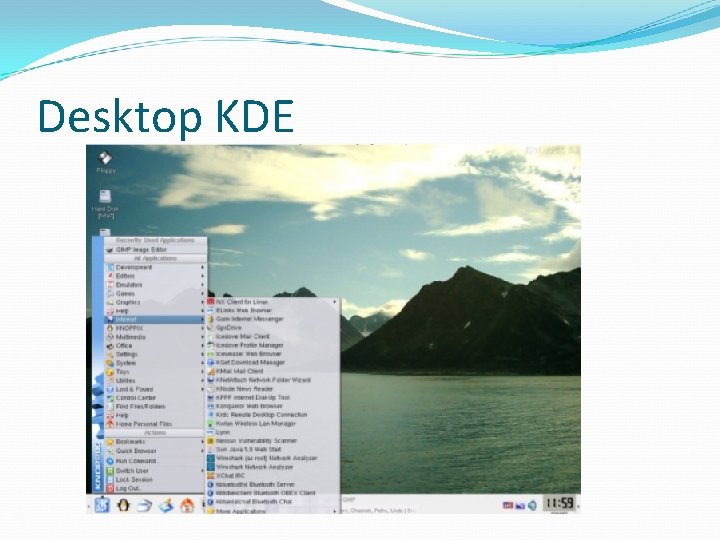
Task: Click the penguin Knoppix icon in panel
Action: coord(123,505)
